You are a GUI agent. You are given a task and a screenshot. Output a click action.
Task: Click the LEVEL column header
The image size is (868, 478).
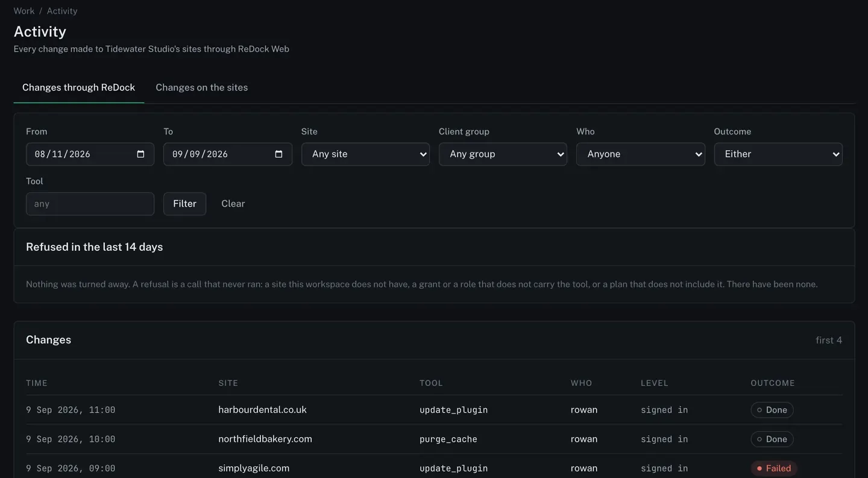click(655, 383)
